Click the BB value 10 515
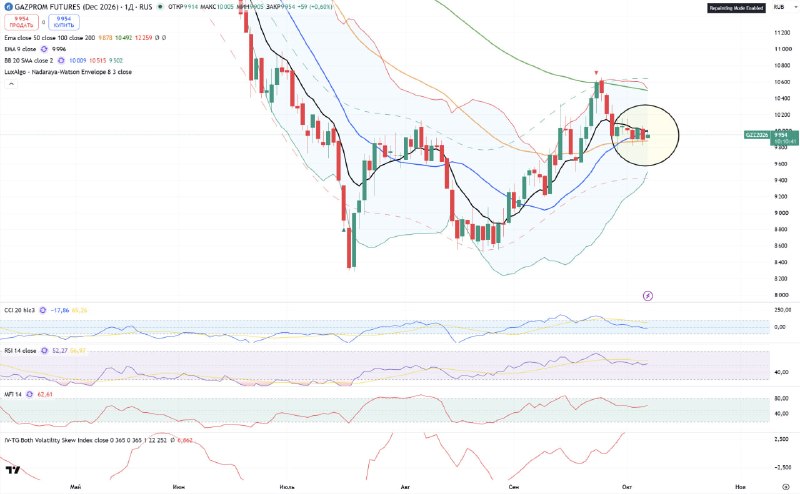 (x=97, y=60)
